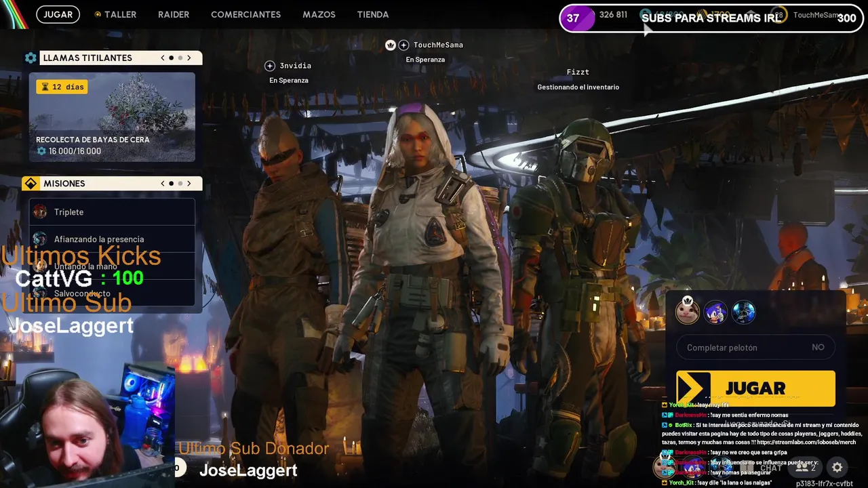Open the squad members button showing 2

click(x=806, y=468)
